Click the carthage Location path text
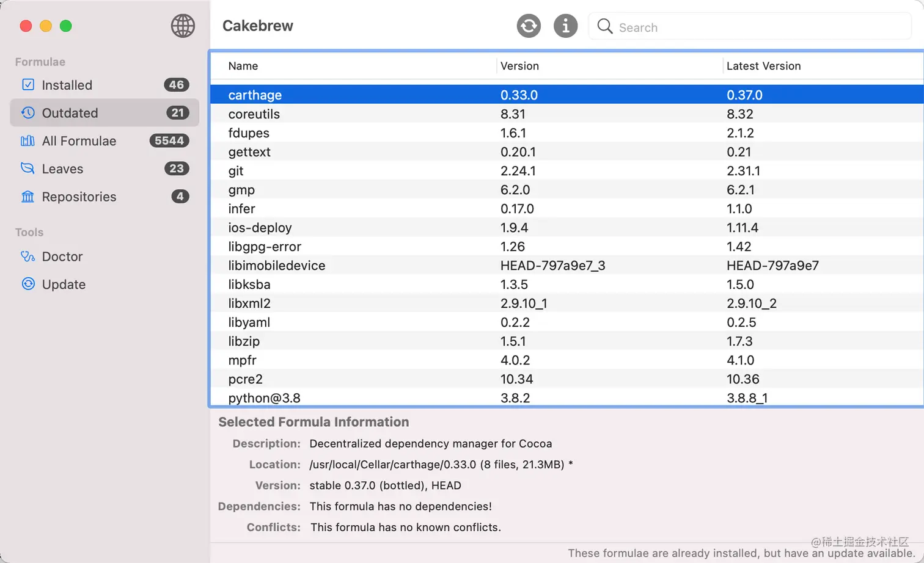 pos(441,464)
